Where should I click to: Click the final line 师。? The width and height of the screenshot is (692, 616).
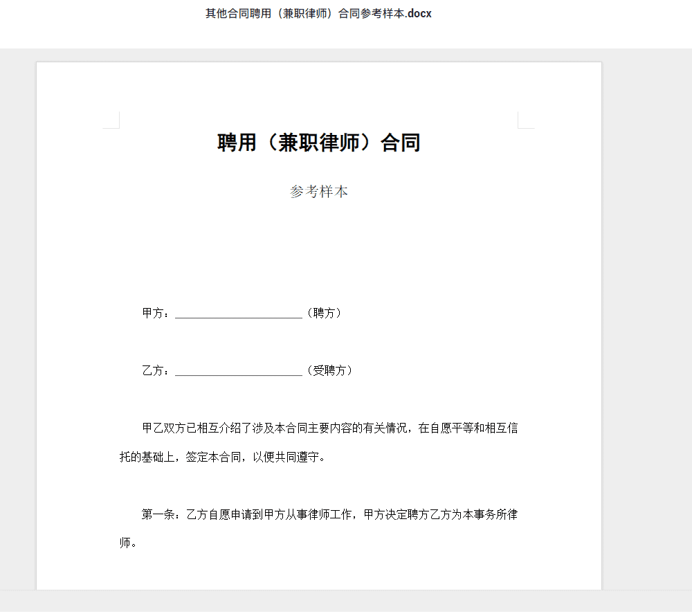[x=129, y=543]
